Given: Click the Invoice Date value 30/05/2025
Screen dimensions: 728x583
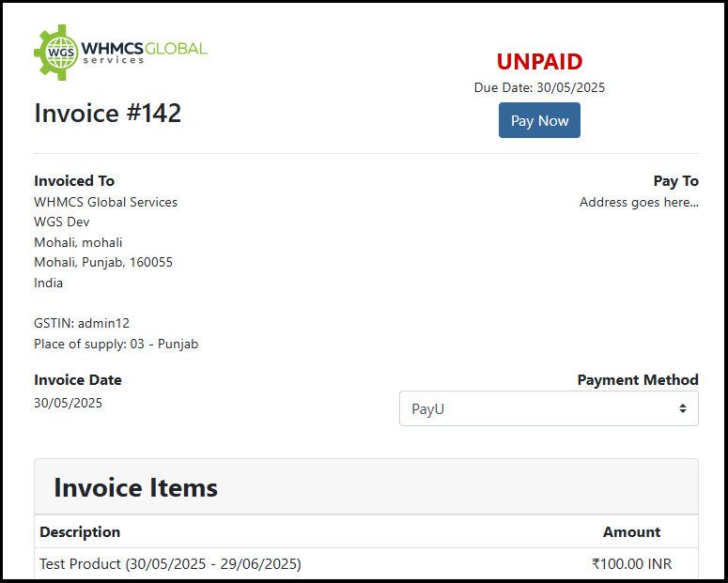Looking at the screenshot, I should pyautogui.click(x=69, y=403).
